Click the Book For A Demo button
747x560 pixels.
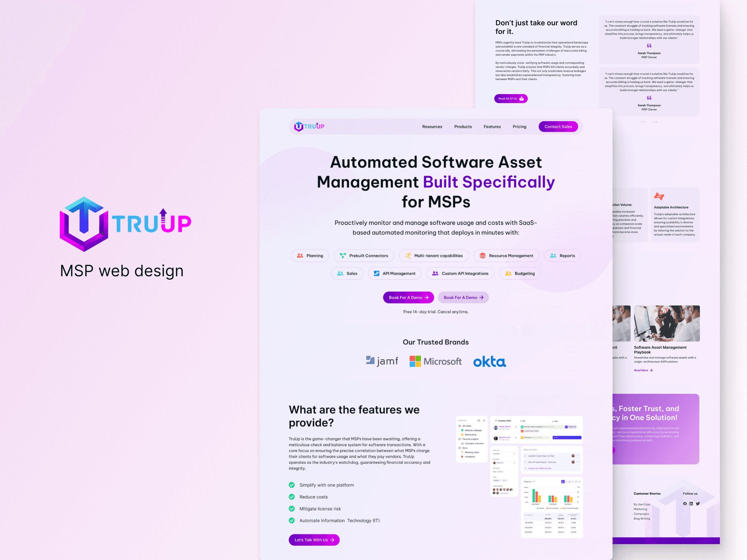(408, 297)
